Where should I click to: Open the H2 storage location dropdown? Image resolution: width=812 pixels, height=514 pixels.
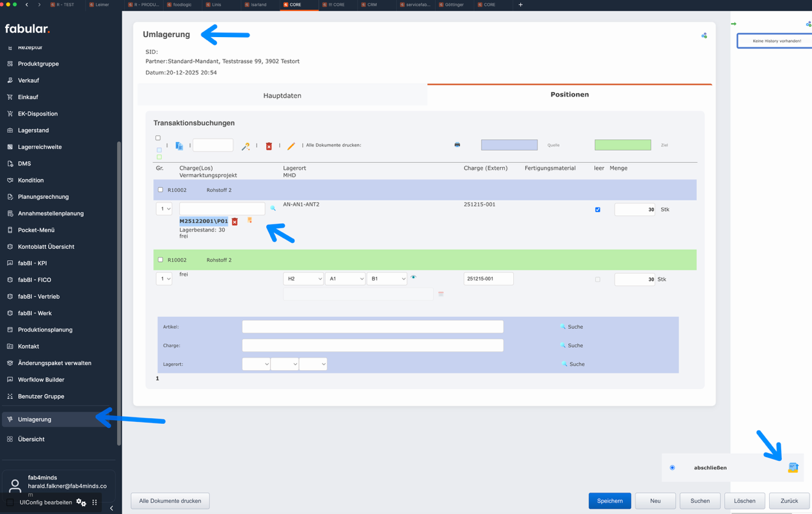[303, 279]
